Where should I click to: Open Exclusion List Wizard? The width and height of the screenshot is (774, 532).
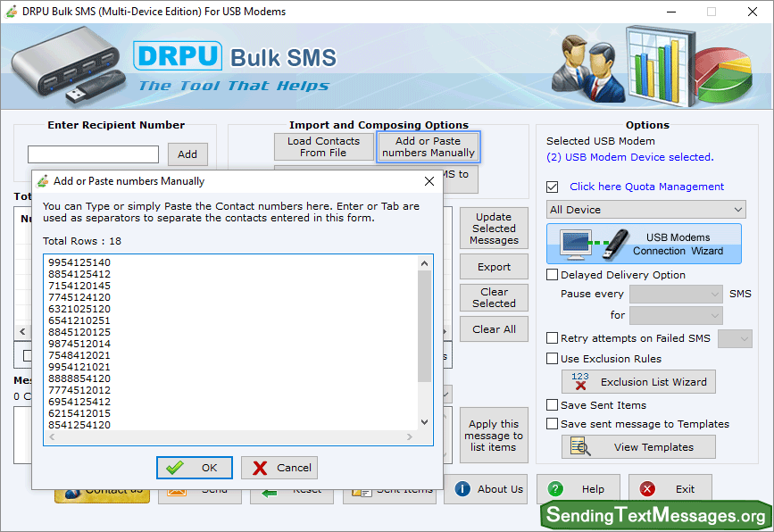pos(638,381)
